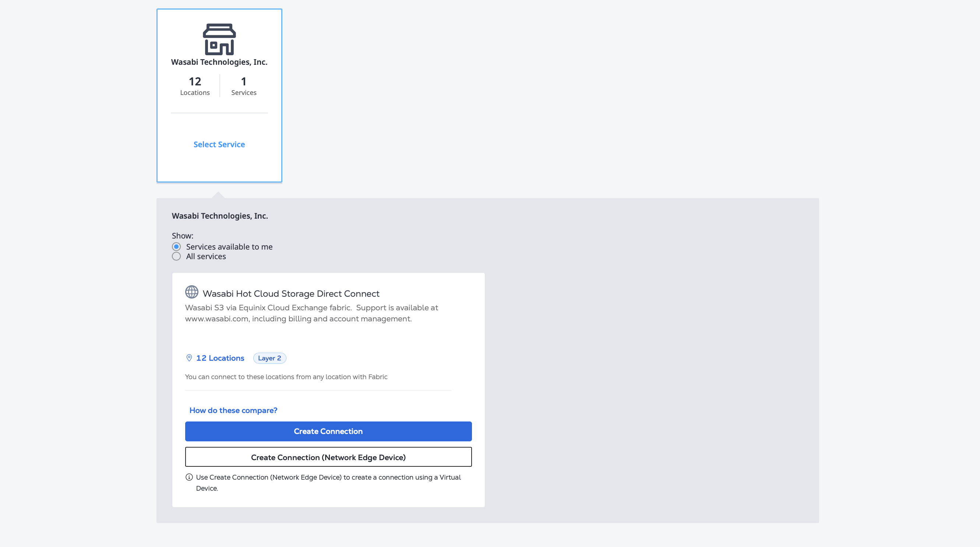Click the Network Edge Device hint text
Image resolution: width=980 pixels, height=547 pixels.
click(x=328, y=483)
